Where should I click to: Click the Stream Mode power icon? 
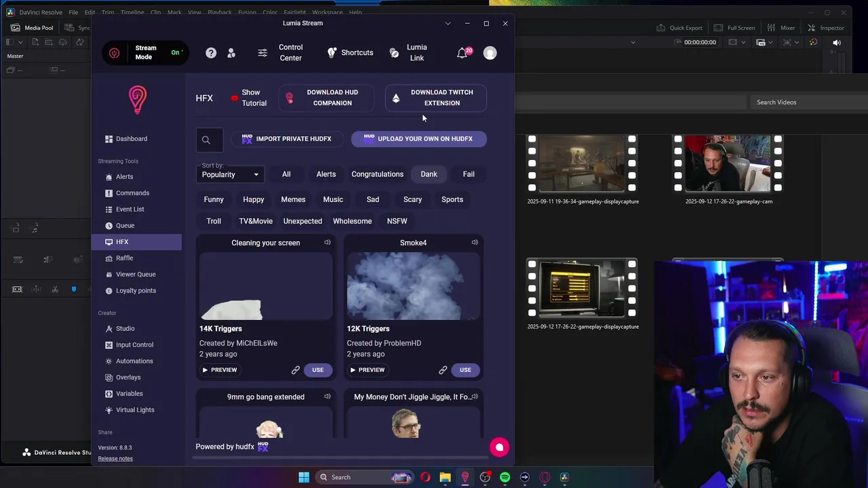coord(114,53)
